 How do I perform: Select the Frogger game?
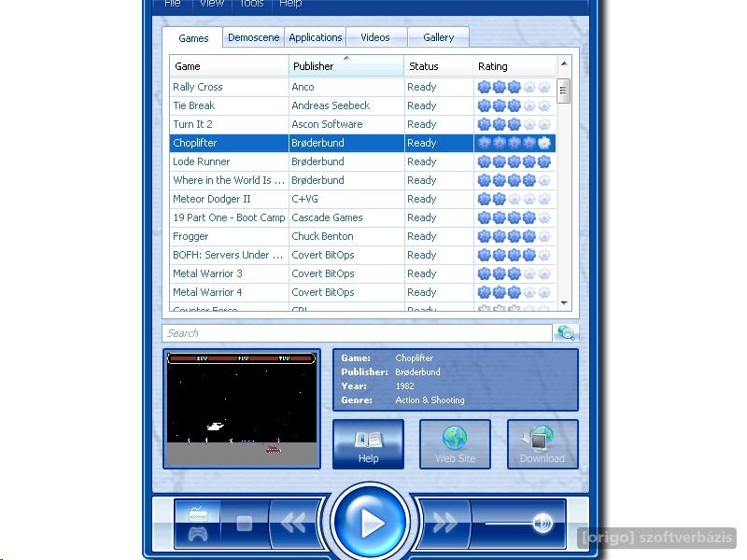pyautogui.click(x=362, y=236)
